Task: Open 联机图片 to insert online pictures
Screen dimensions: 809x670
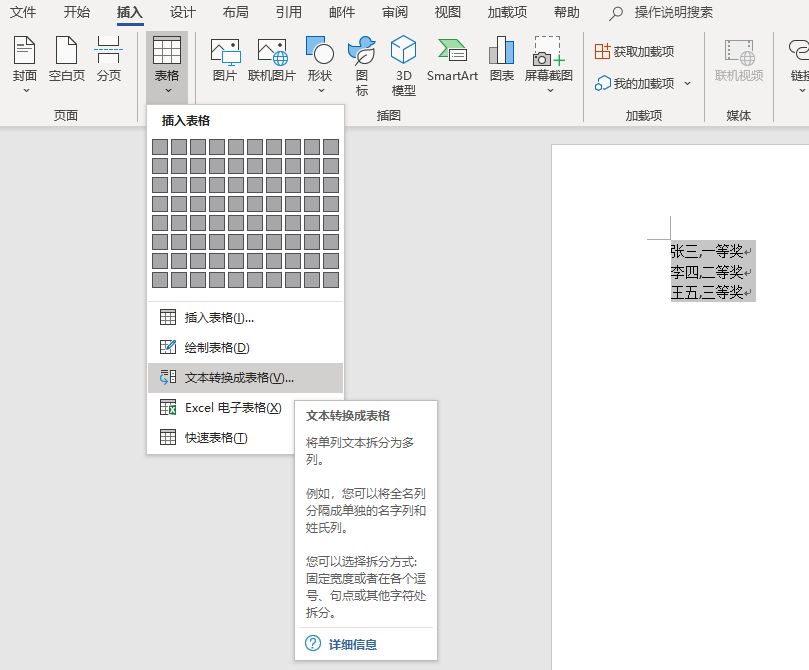Action: pyautogui.click(x=272, y=62)
